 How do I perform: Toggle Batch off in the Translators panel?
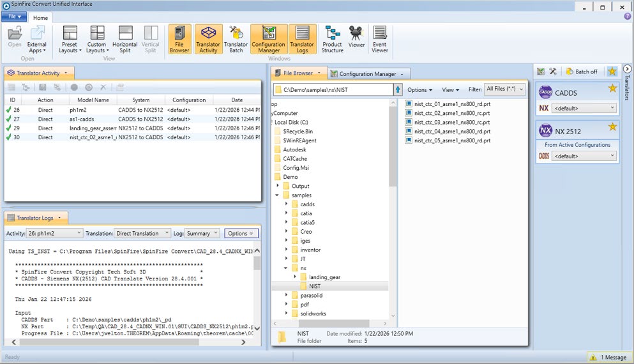(x=582, y=72)
